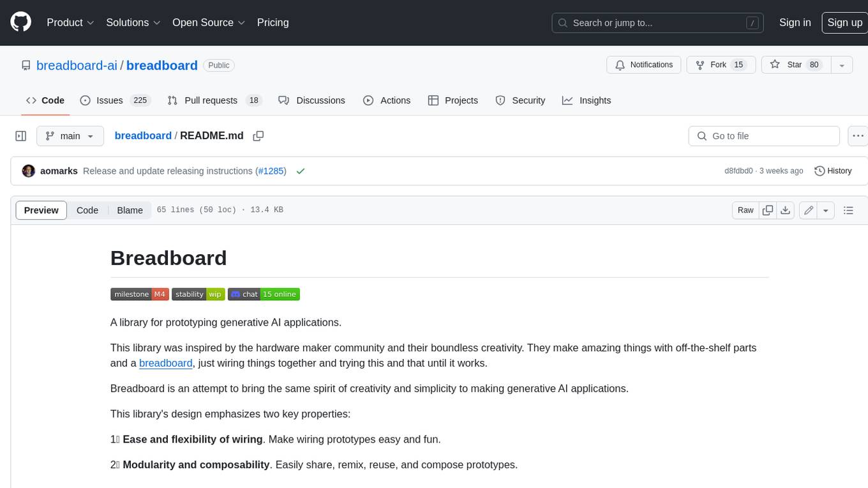Screen dimensions: 868x488
Task: Download the raw file
Action: coord(786,210)
